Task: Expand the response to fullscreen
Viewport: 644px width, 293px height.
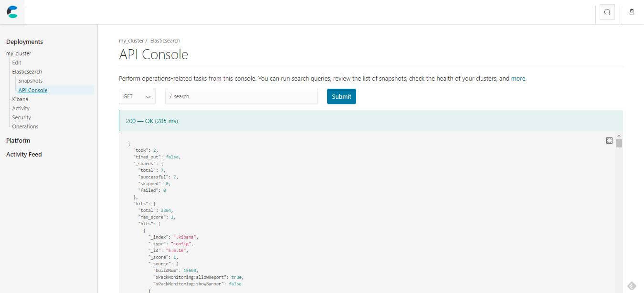Action: click(609, 140)
